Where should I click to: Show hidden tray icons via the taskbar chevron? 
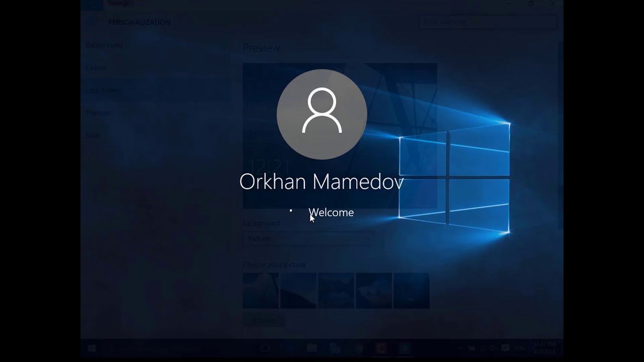tap(460, 348)
